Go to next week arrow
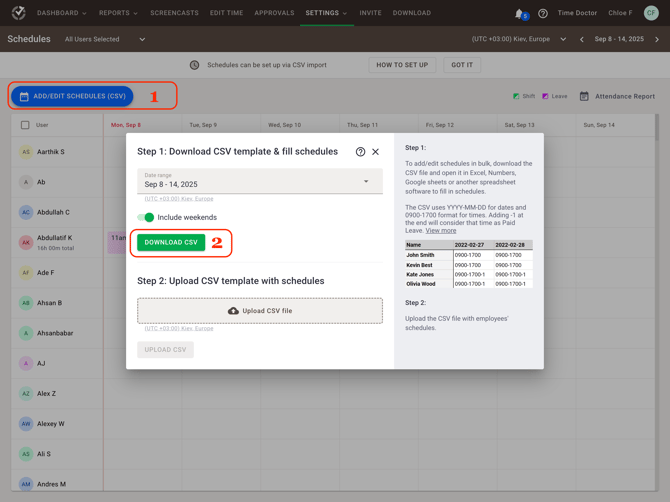 point(657,39)
